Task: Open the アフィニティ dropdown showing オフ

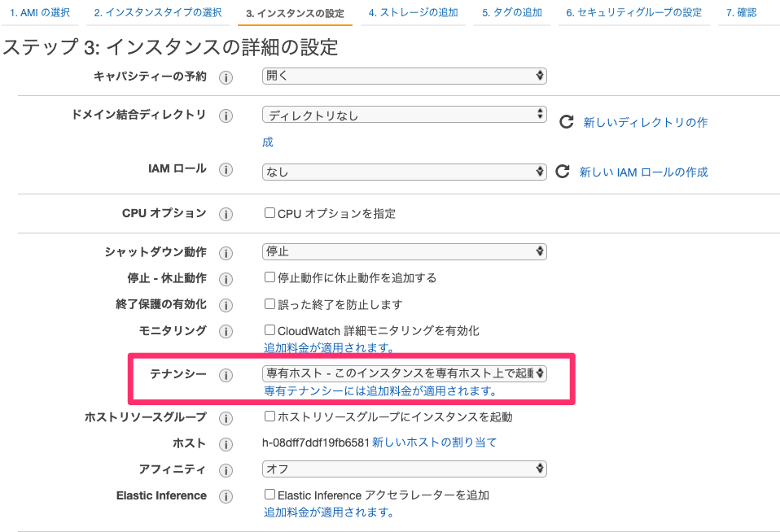Action: tap(403, 469)
